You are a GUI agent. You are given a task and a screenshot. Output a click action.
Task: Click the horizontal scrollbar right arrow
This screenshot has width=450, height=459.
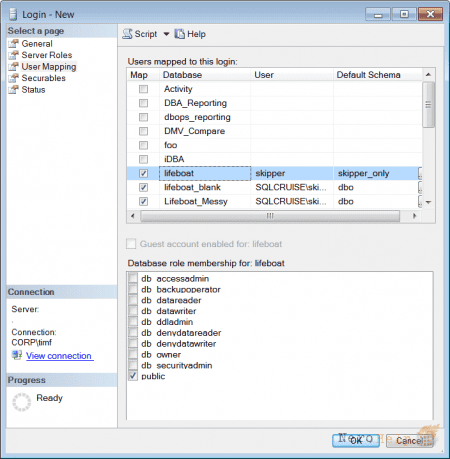(x=414, y=216)
